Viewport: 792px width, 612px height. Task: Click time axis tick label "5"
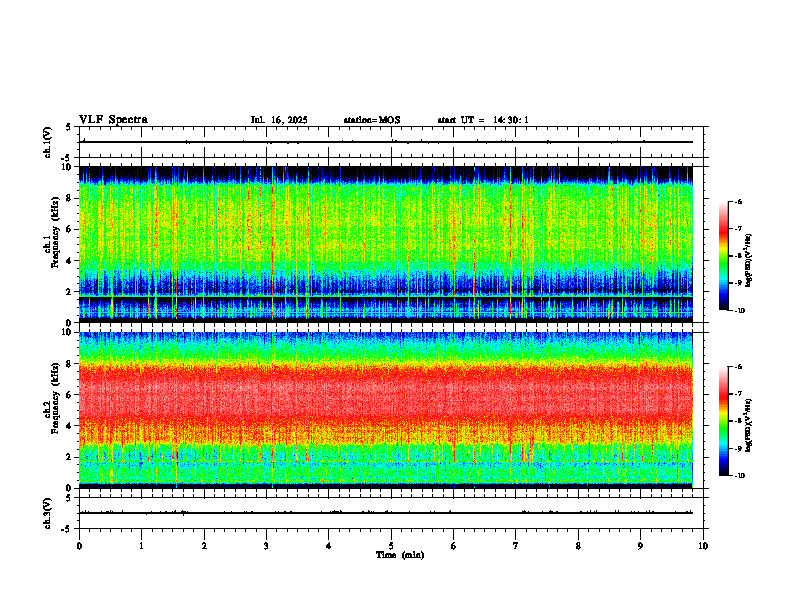pyautogui.click(x=391, y=546)
